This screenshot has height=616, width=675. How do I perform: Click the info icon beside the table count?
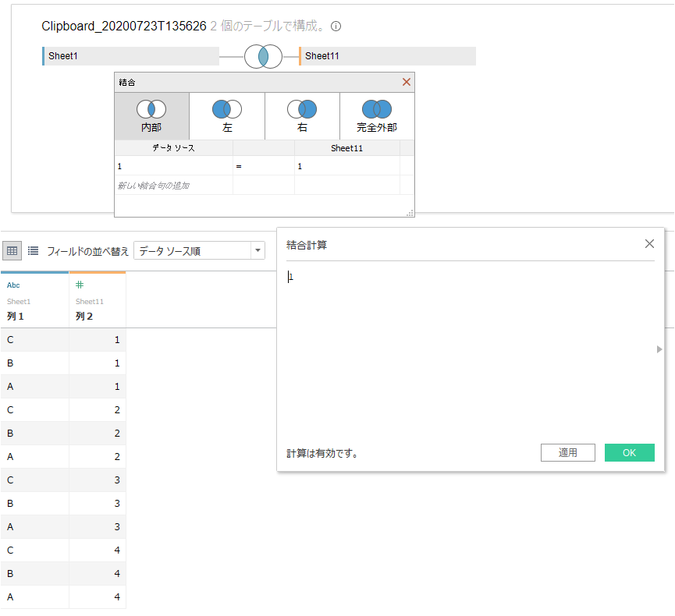336,27
